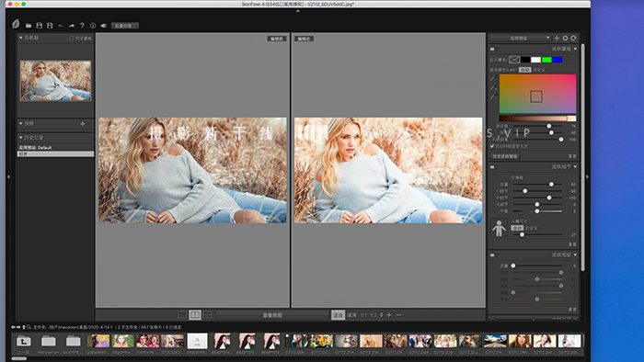Add a new snapshot with plus icon
The width and height of the screenshot is (644, 362).
(83, 123)
